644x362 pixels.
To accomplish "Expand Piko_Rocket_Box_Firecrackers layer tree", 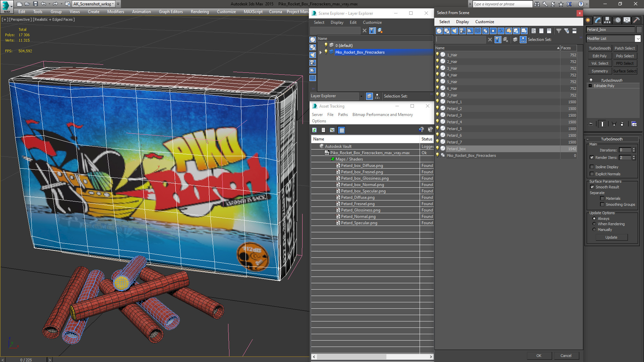I will [x=321, y=52].
